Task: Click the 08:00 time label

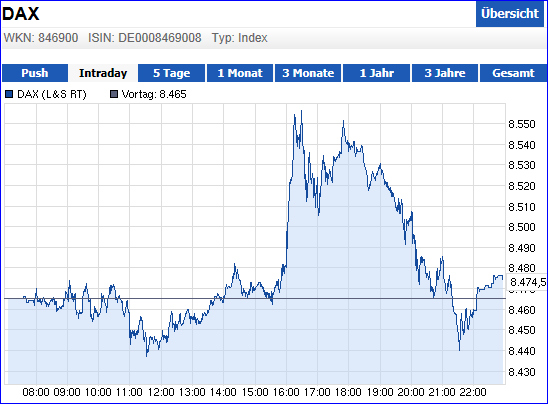Action: pos(36,392)
